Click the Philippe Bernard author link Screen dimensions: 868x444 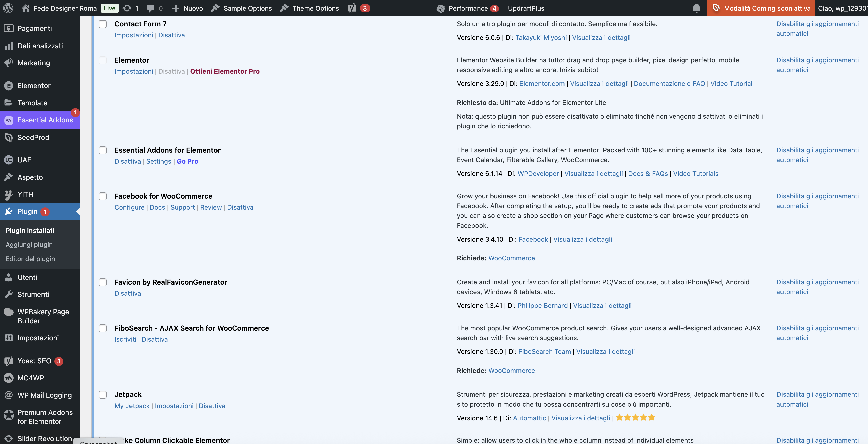pos(543,305)
